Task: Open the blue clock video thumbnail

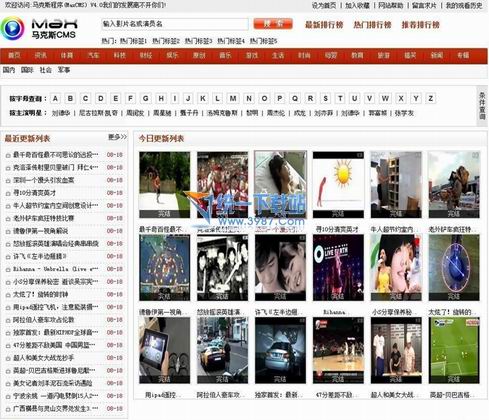Action: tap(454, 267)
